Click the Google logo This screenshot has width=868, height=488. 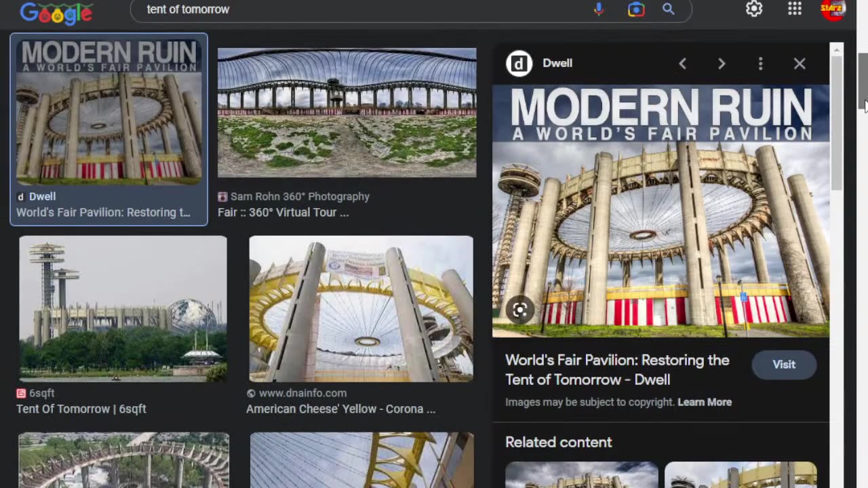click(56, 12)
